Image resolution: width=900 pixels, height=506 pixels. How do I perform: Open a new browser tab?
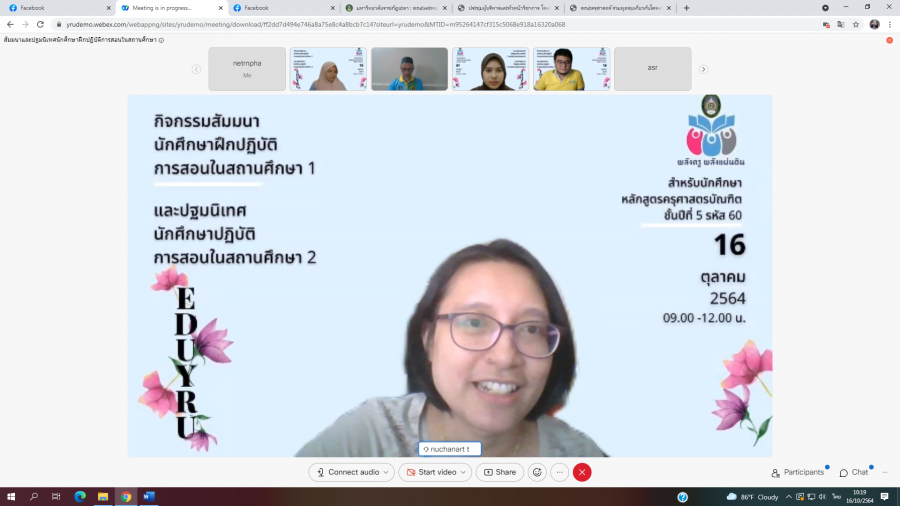coord(686,7)
